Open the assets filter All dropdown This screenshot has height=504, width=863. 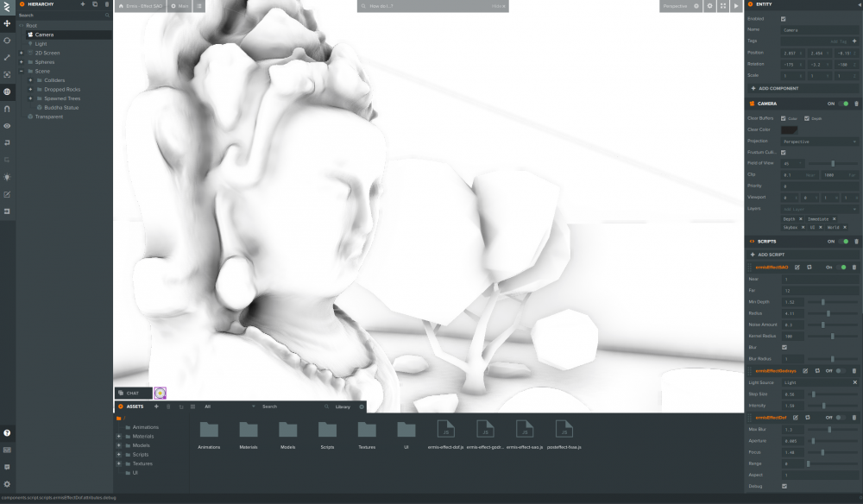tap(230, 406)
